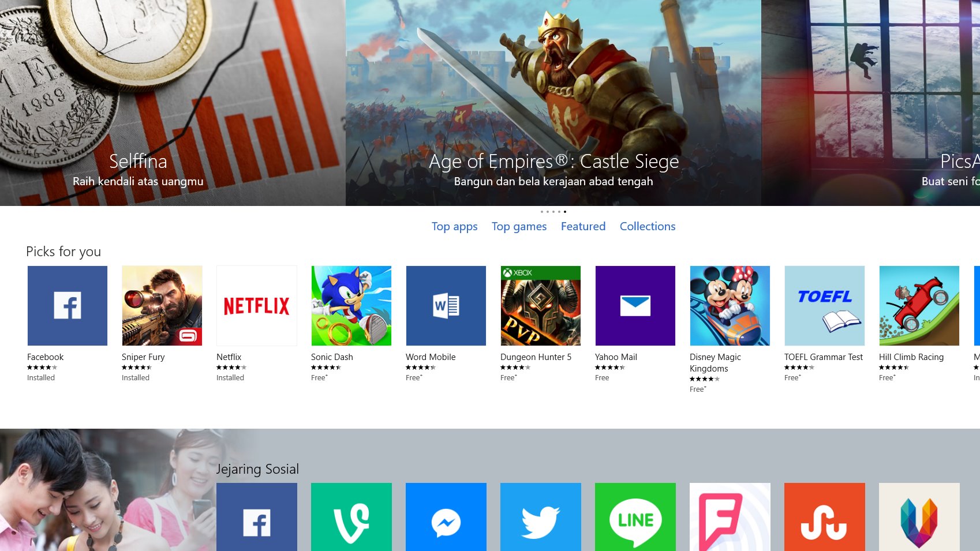Open Age of Empires: Castle Siege banner
This screenshot has width=980, height=551.
pos(553,103)
